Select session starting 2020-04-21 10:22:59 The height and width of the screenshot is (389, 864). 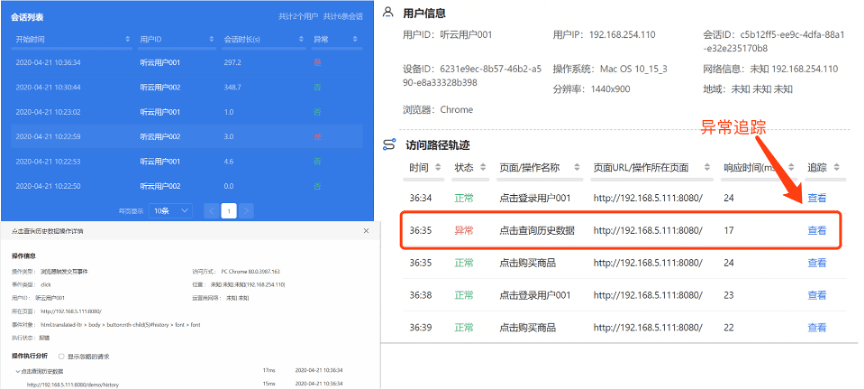[x=187, y=137]
